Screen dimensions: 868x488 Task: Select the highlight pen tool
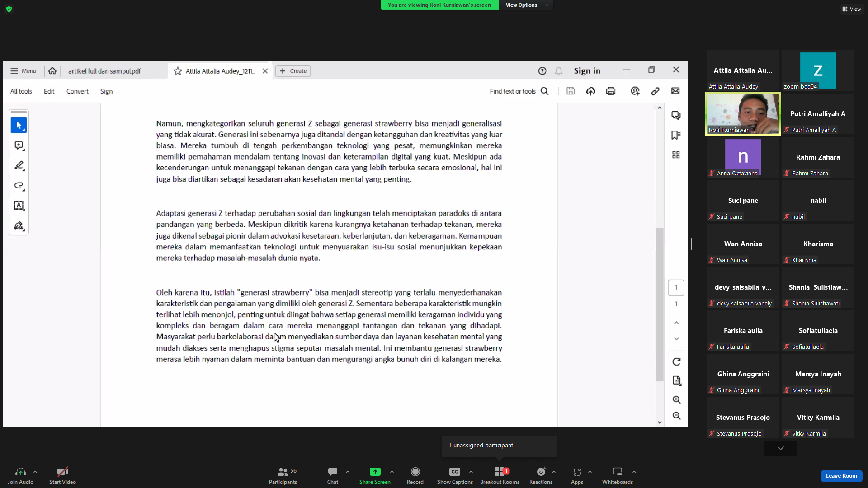click(19, 165)
